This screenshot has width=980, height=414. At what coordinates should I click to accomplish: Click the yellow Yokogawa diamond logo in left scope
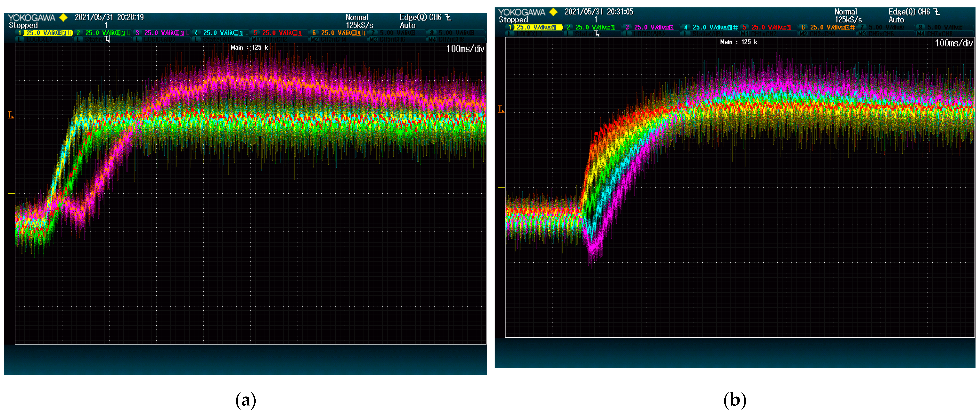[64, 17]
